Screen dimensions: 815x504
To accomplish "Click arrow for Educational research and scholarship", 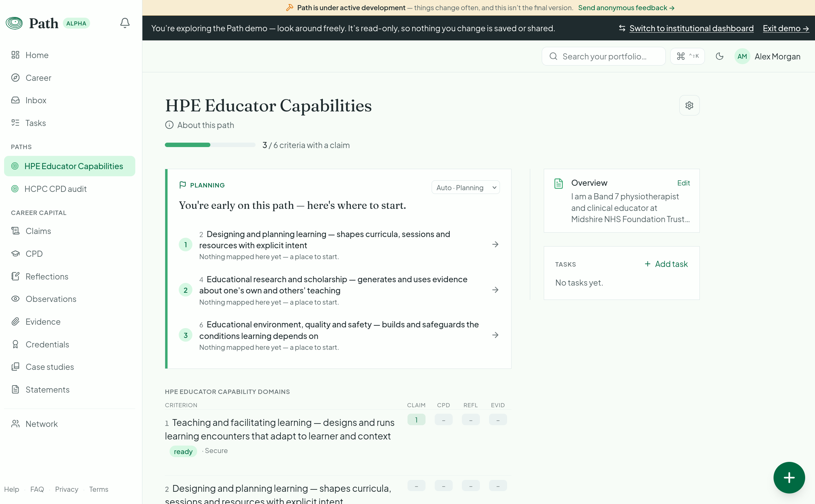I will pyautogui.click(x=495, y=290).
